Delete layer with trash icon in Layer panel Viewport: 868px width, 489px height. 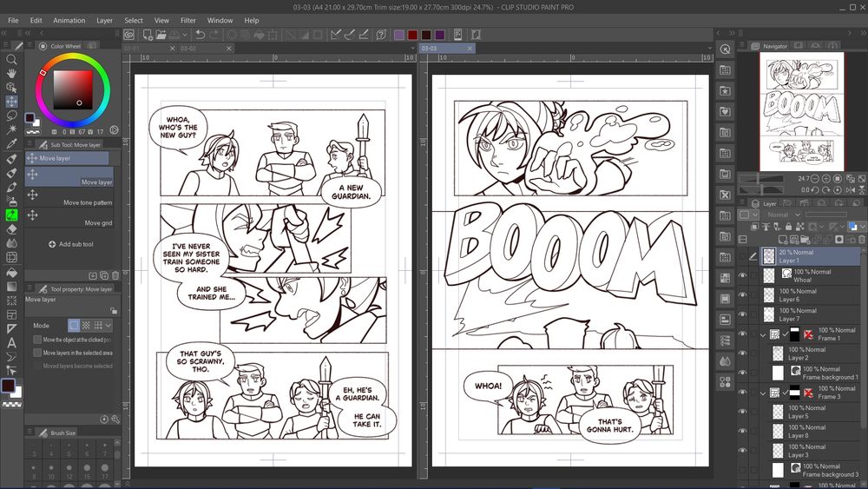(862, 239)
